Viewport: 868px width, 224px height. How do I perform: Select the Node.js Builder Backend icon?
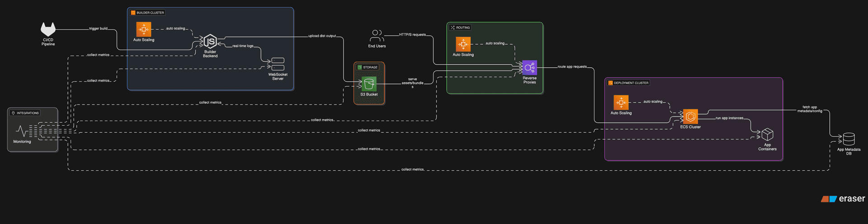pos(210,42)
